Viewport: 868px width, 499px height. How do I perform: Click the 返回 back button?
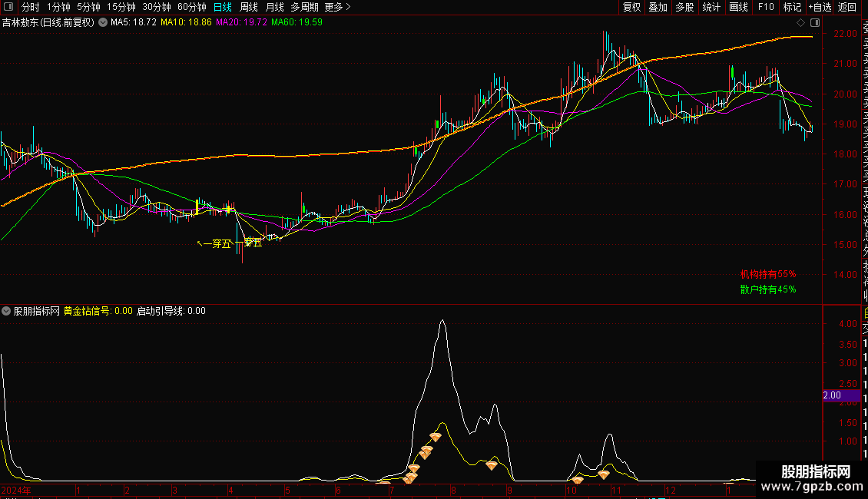click(847, 7)
